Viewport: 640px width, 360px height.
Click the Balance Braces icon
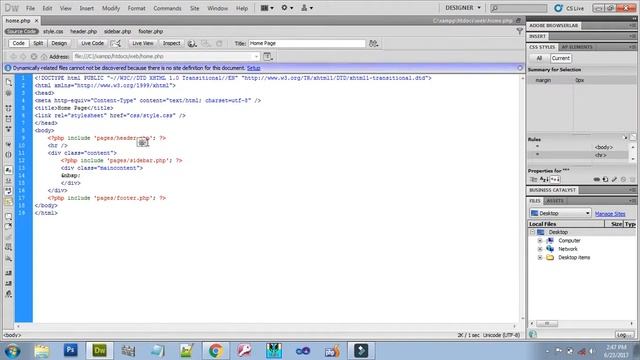tap(9, 155)
